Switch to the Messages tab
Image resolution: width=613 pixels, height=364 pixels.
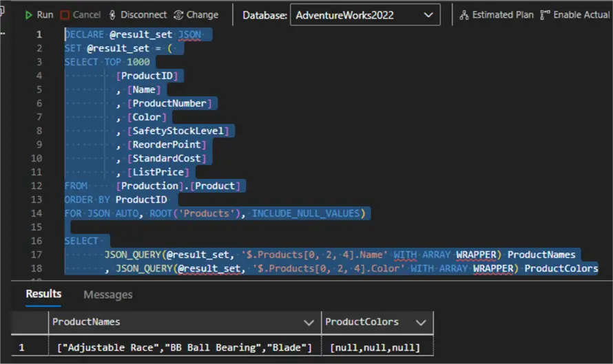tap(108, 295)
